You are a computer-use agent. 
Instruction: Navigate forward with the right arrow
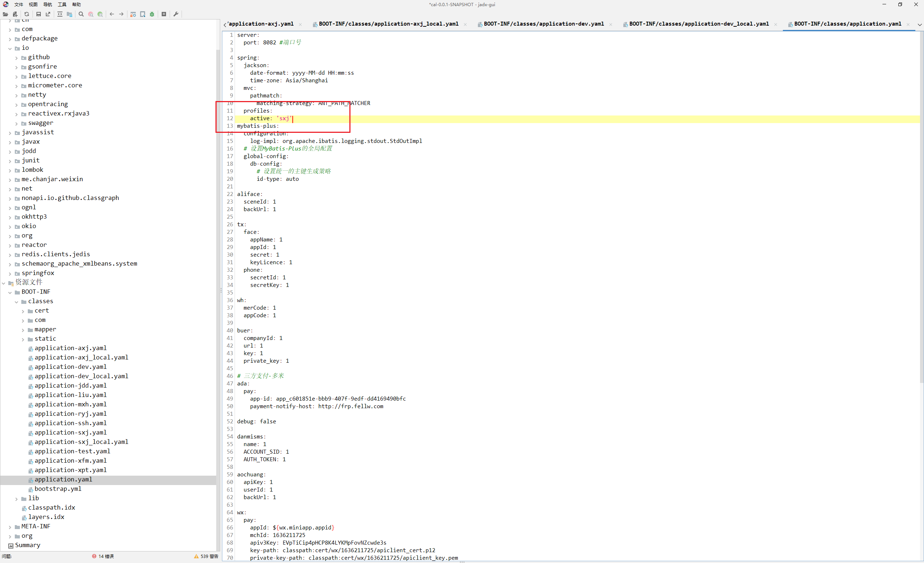coord(121,14)
